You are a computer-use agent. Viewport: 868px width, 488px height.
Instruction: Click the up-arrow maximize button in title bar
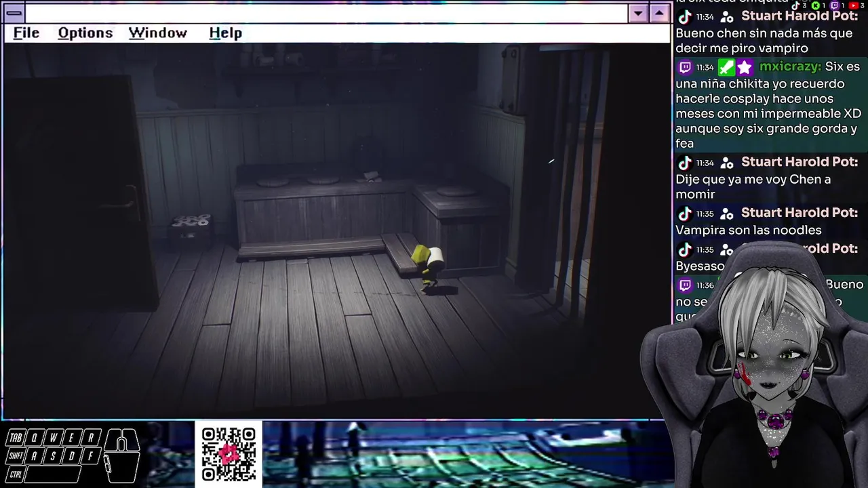click(660, 13)
